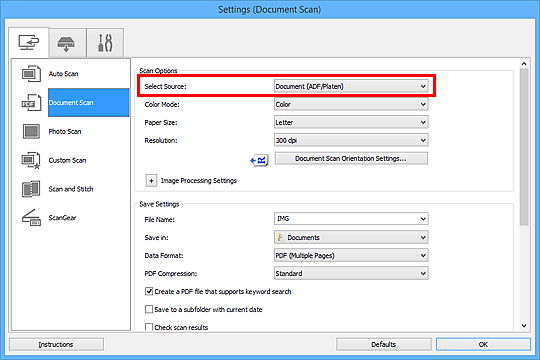Open the Scanning from a Computer tab
The width and height of the screenshot is (540, 360).
[x=29, y=43]
